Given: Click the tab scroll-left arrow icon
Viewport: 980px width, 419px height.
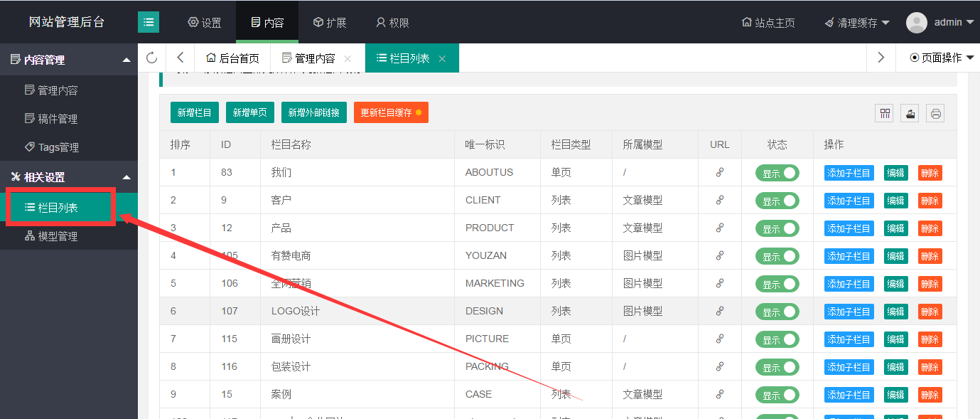Looking at the screenshot, I should click(181, 58).
